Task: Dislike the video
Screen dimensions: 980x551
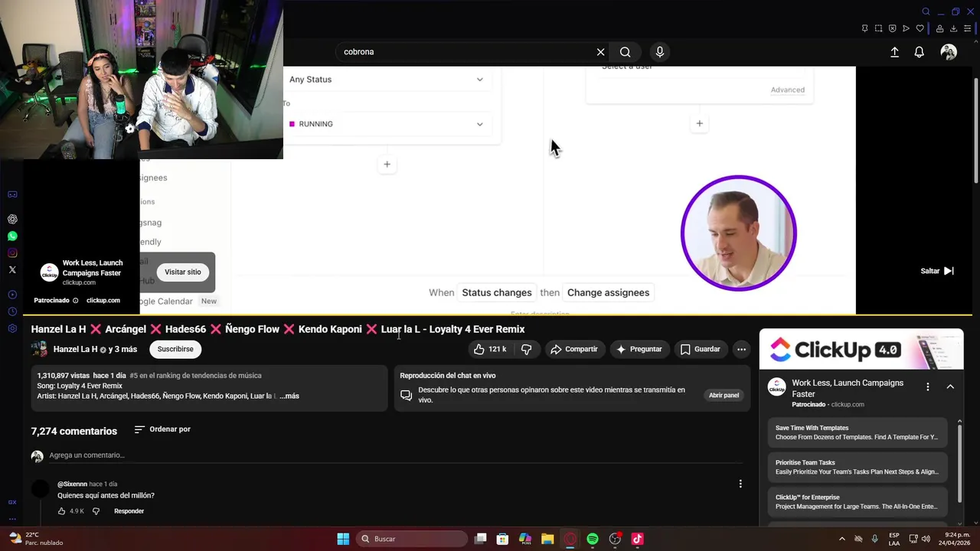Action: 527,349
